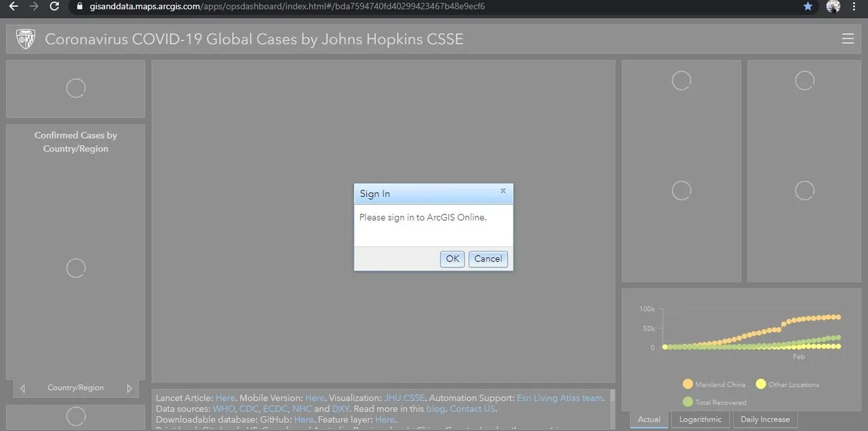This screenshot has width=868, height=431.
Task: Open the browser profile avatar
Action: coord(833,6)
